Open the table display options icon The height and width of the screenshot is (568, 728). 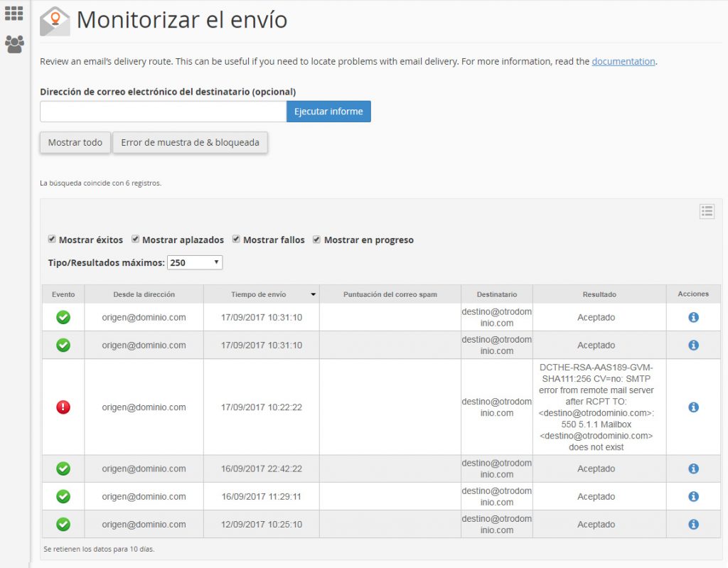[x=707, y=211]
